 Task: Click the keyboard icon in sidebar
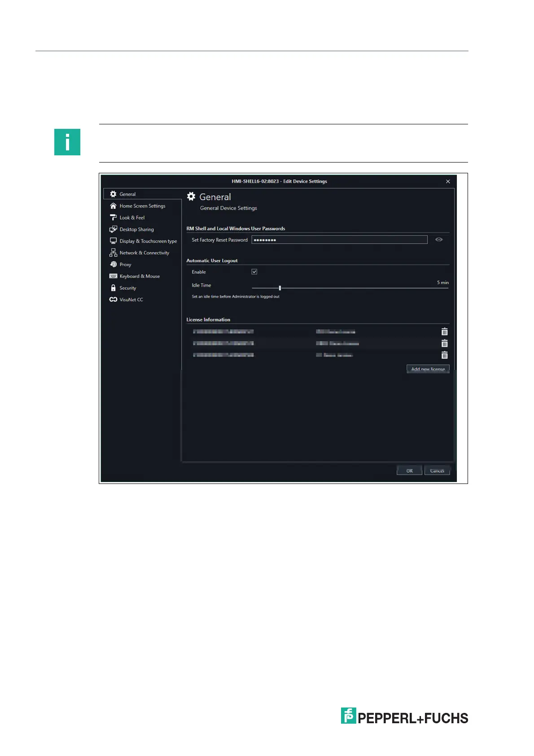113,276
